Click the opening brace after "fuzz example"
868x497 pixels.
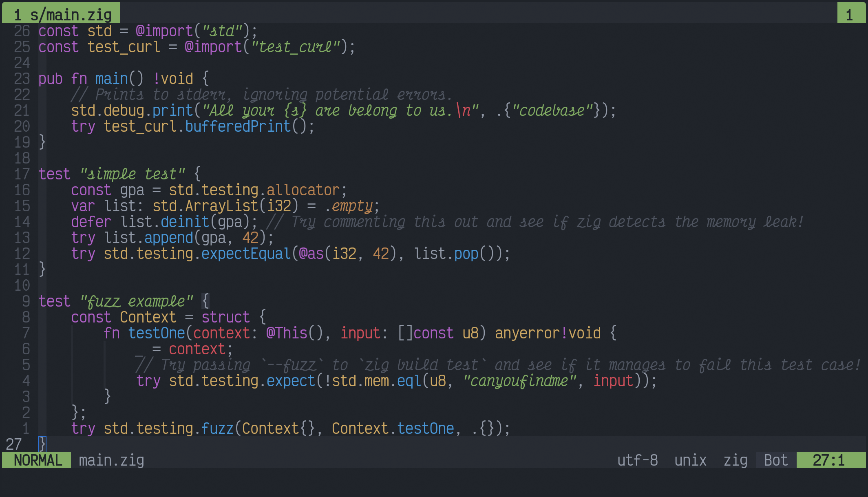(205, 301)
